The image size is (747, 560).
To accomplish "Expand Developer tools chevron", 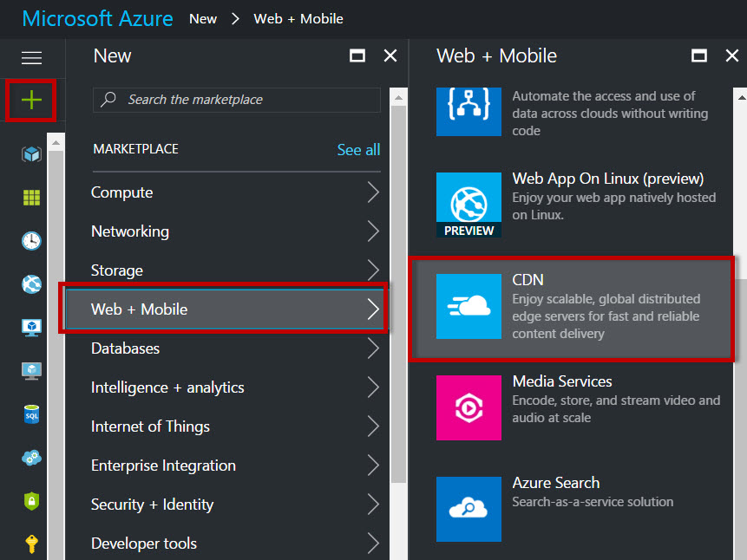I will [373, 544].
